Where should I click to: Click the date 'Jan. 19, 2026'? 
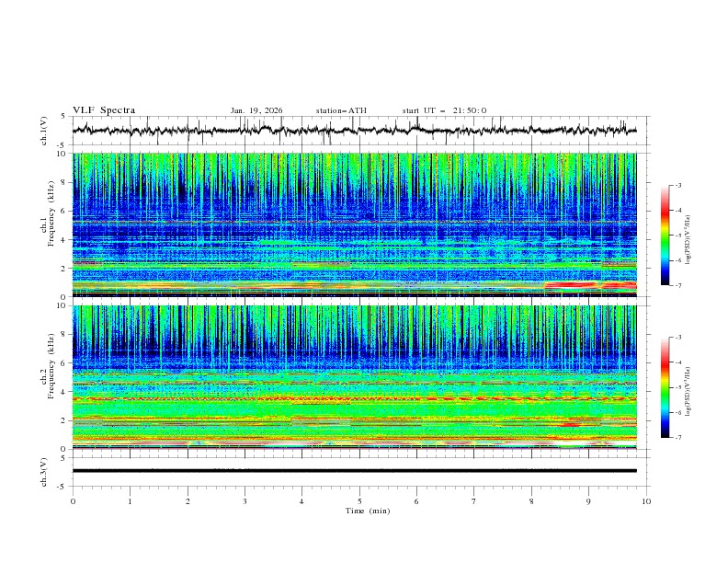[x=256, y=110]
